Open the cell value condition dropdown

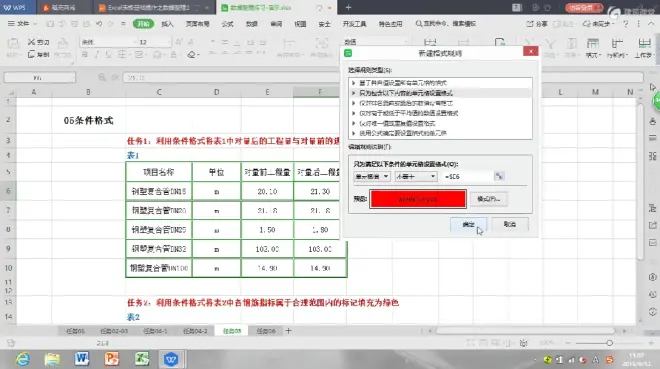click(x=372, y=177)
